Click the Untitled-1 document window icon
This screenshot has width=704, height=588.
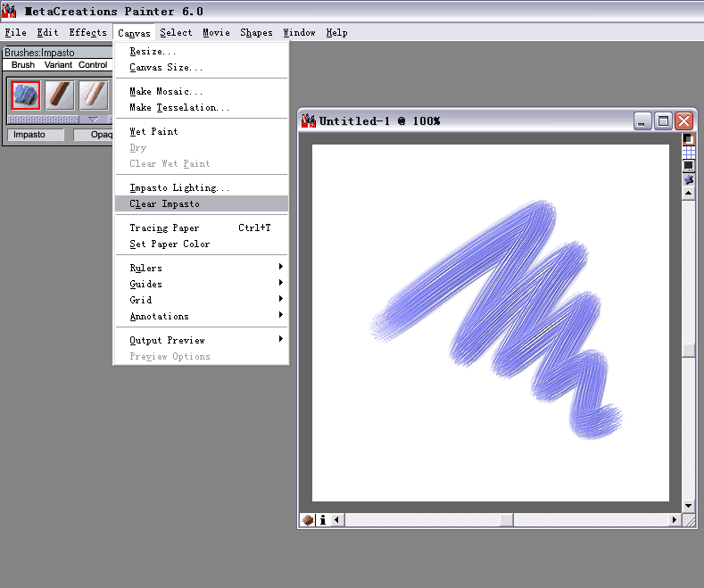(309, 120)
